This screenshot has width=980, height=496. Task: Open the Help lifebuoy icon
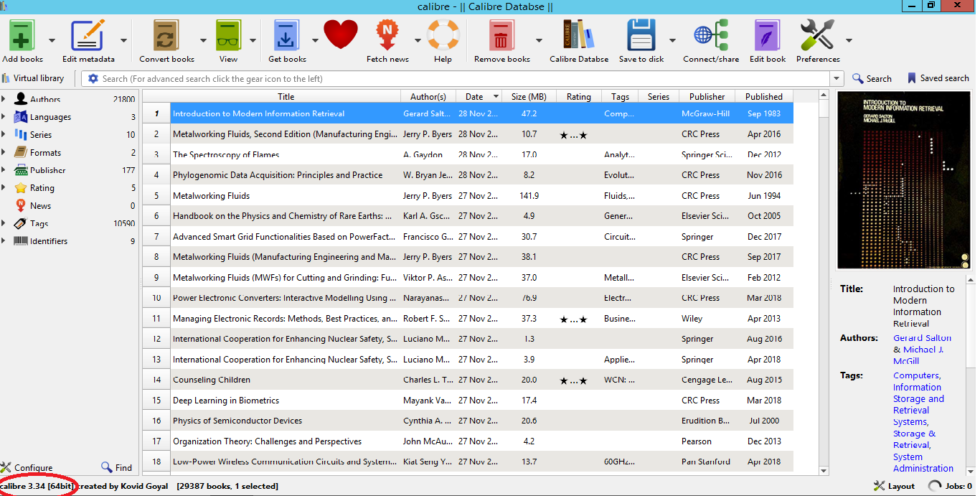[443, 34]
